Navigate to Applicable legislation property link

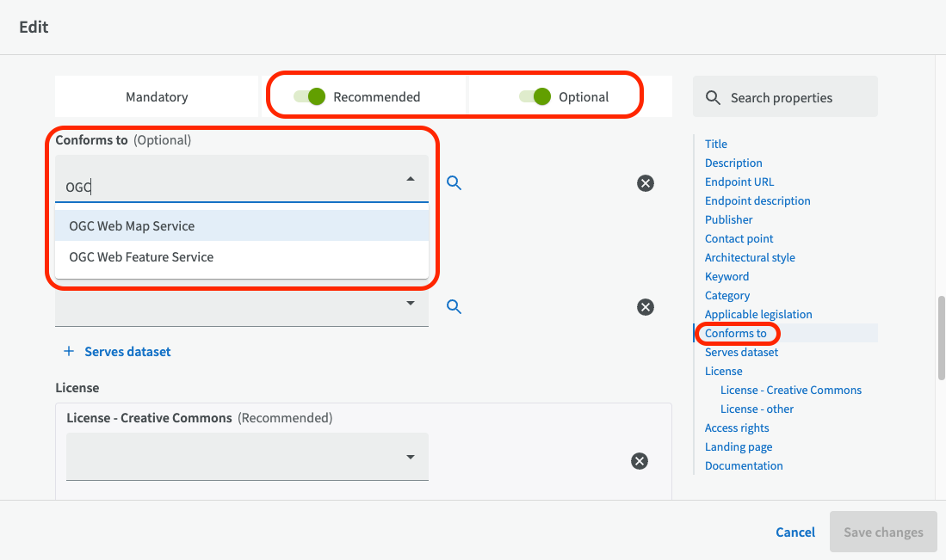[757, 314]
